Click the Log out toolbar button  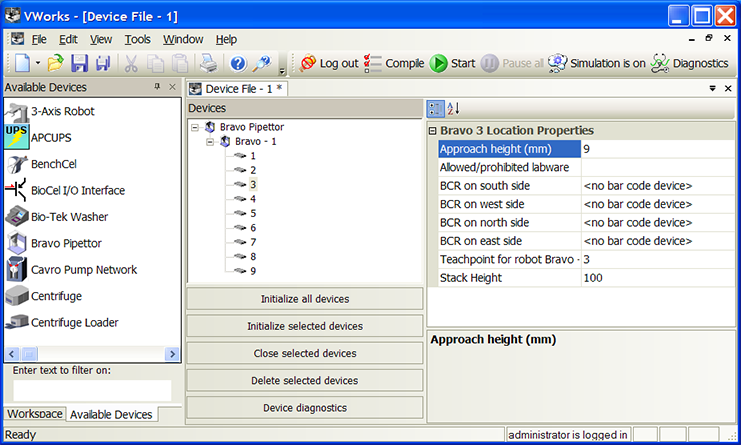tap(329, 63)
